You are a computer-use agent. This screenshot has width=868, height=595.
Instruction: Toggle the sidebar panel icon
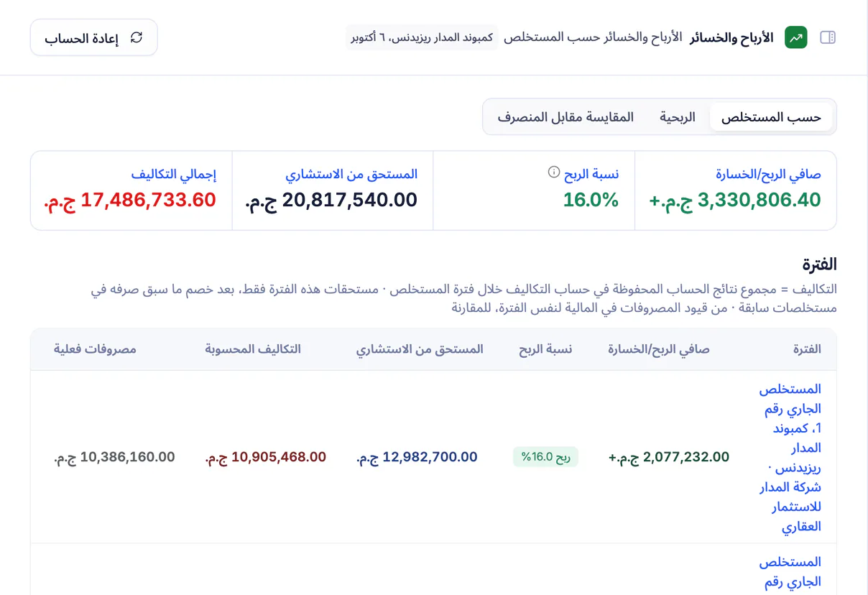[x=828, y=37]
